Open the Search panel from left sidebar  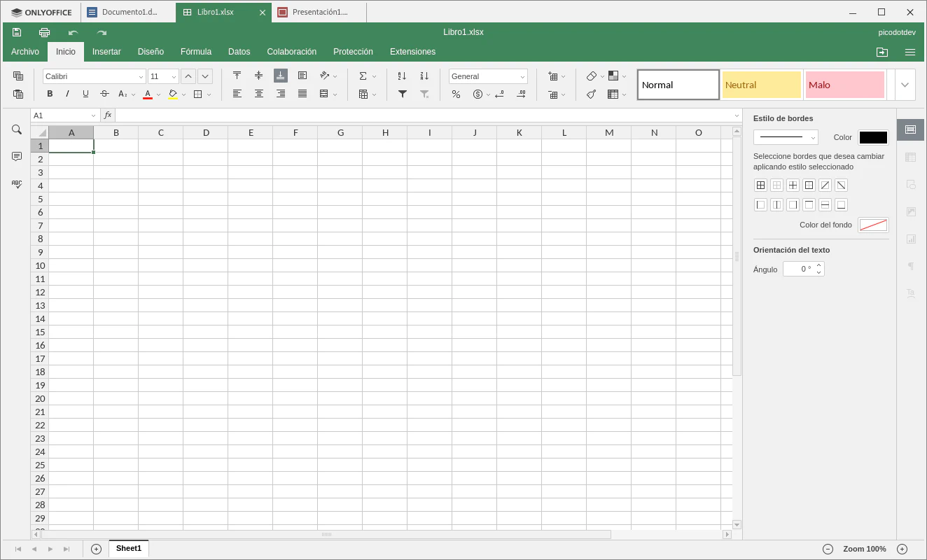pyautogui.click(x=17, y=129)
